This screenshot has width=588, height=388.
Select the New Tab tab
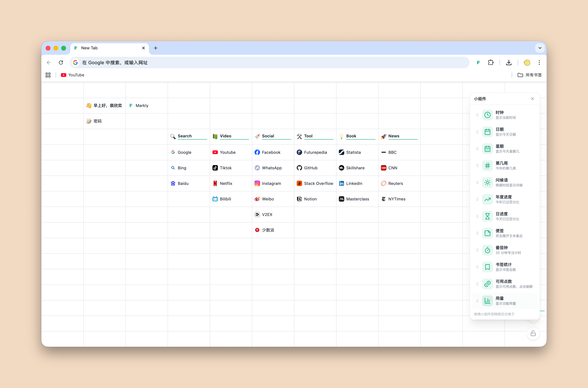(x=109, y=48)
